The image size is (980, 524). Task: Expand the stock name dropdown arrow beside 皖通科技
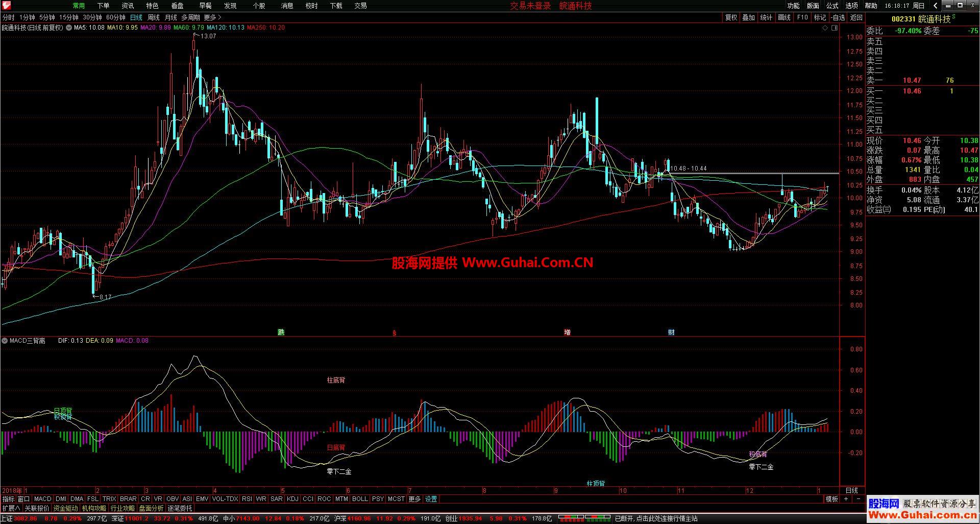pos(68,28)
